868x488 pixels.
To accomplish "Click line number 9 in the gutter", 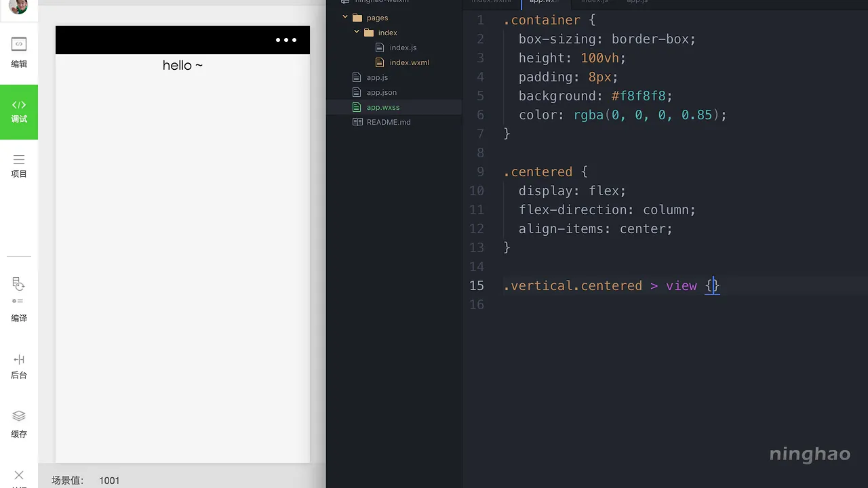I will (480, 172).
